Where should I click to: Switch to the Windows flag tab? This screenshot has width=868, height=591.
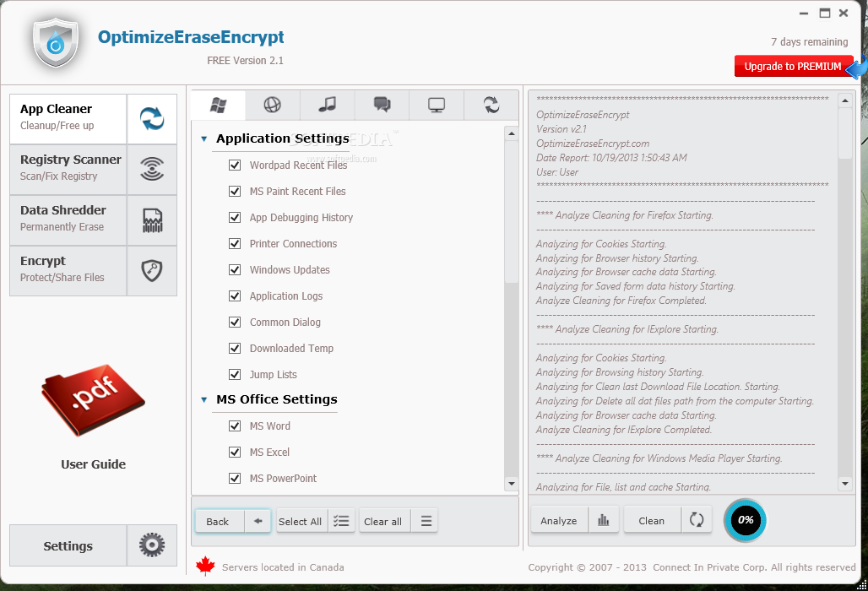click(x=218, y=105)
